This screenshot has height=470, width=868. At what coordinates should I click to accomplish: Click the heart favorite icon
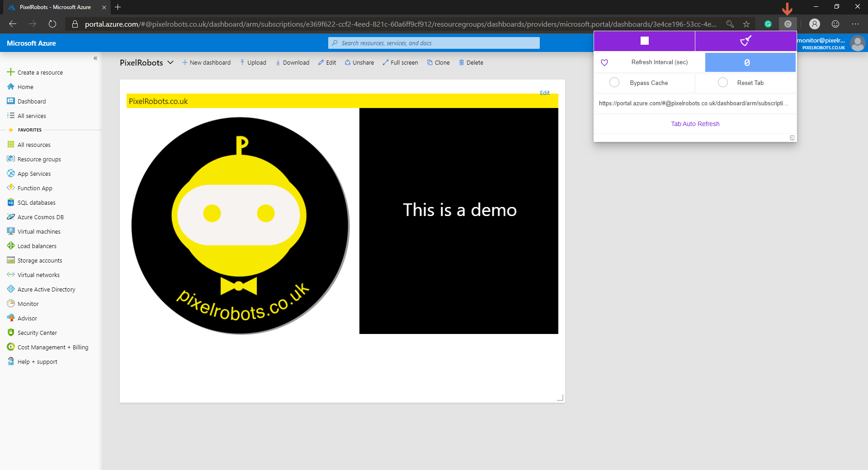604,63
